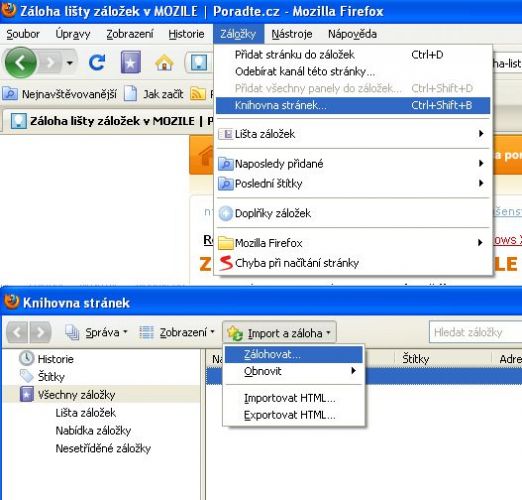The image size is (522, 500).
Task: Click the Naposledy přidané search-folder icon
Action: pos(225,164)
